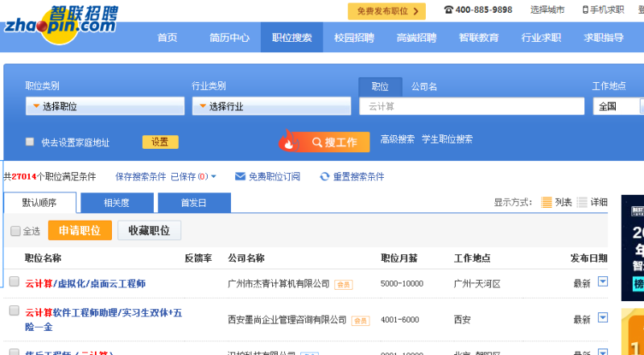Click the right-side banner advertisement
Viewport: 644px width, 355px height.
click(633, 248)
